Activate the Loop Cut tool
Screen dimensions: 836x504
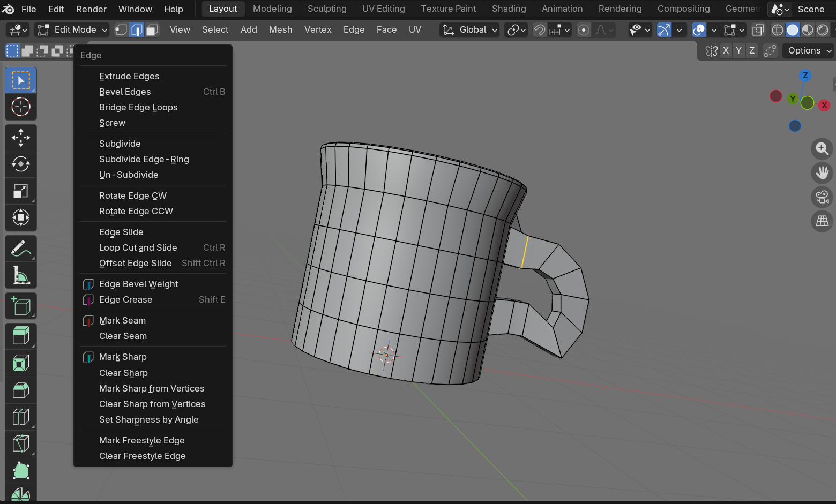(21, 417)
